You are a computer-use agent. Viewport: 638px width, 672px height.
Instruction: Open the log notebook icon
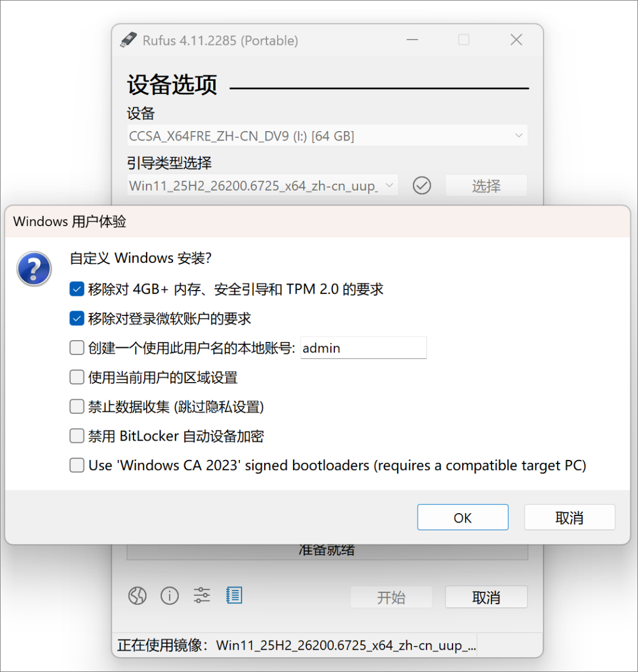234,595
